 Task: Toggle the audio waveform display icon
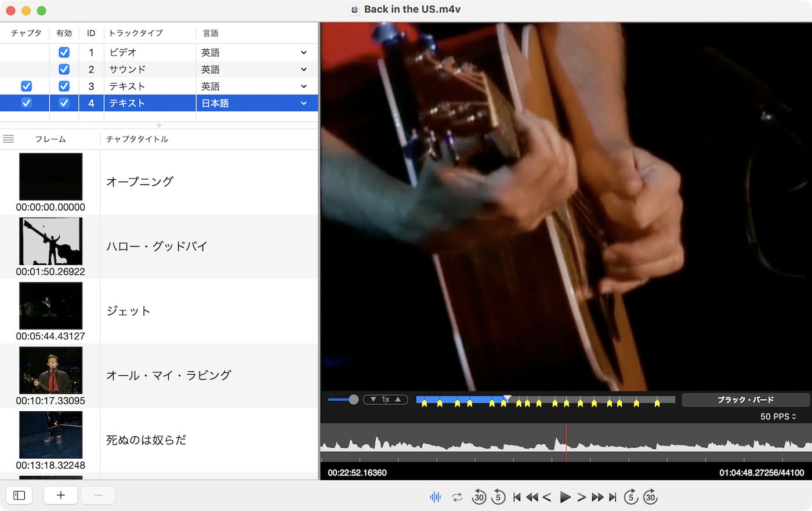(435, 497)
